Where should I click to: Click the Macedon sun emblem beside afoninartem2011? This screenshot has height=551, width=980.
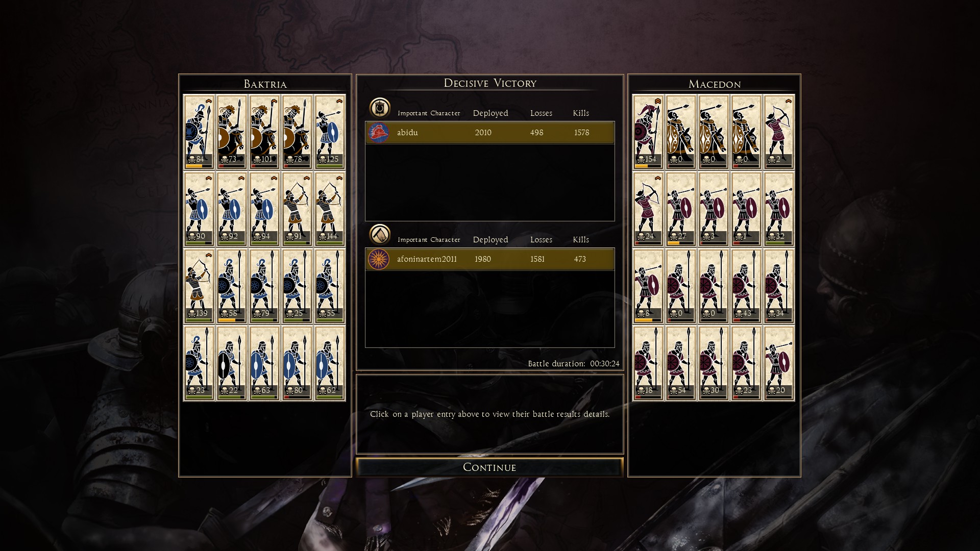(x=379, y=259)
